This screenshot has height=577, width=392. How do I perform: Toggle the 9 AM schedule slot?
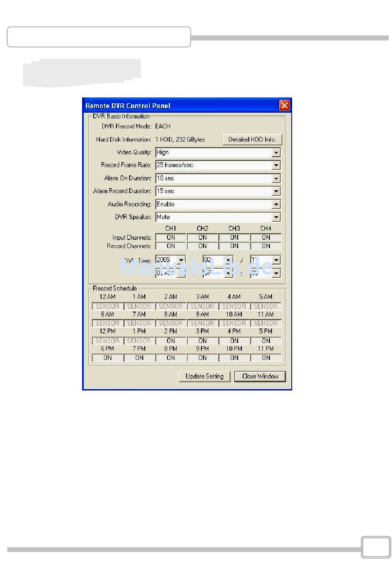(203, 323)
